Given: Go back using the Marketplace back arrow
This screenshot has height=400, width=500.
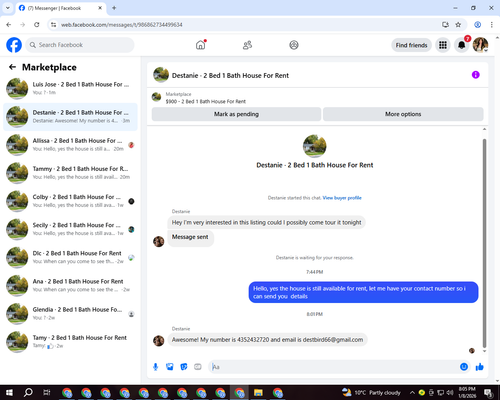Looking at the screenshot, I should pos(12,67).
